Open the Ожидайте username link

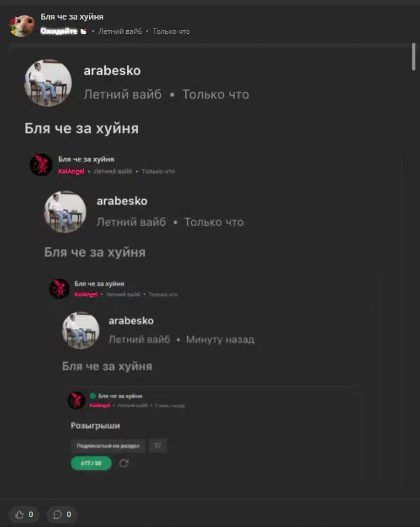(59, 31)
